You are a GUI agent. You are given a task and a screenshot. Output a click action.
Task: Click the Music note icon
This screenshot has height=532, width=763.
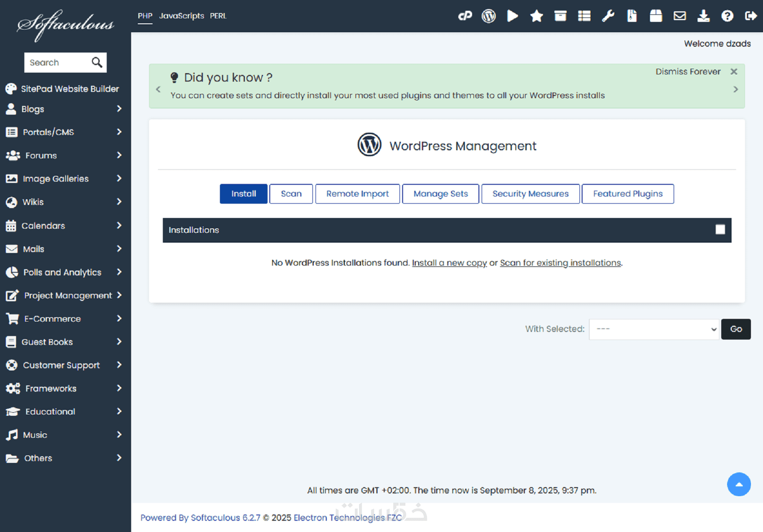[x=12, y=435]
